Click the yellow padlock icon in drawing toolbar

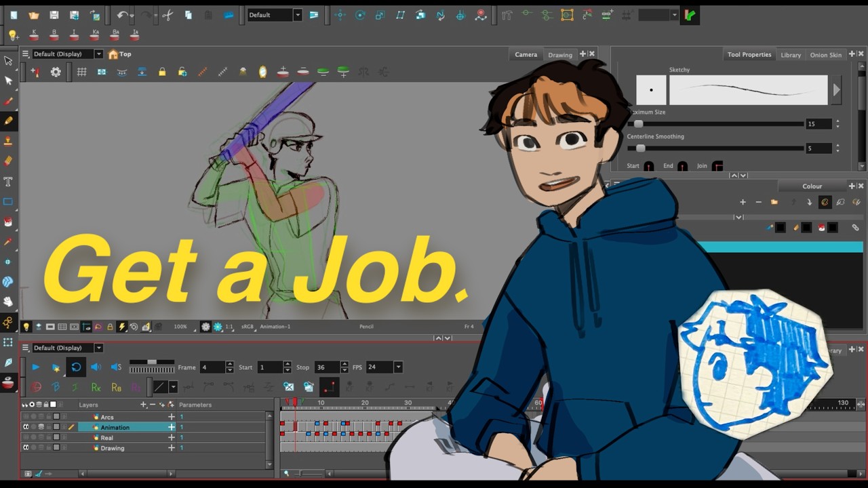(x=162, y=72)
